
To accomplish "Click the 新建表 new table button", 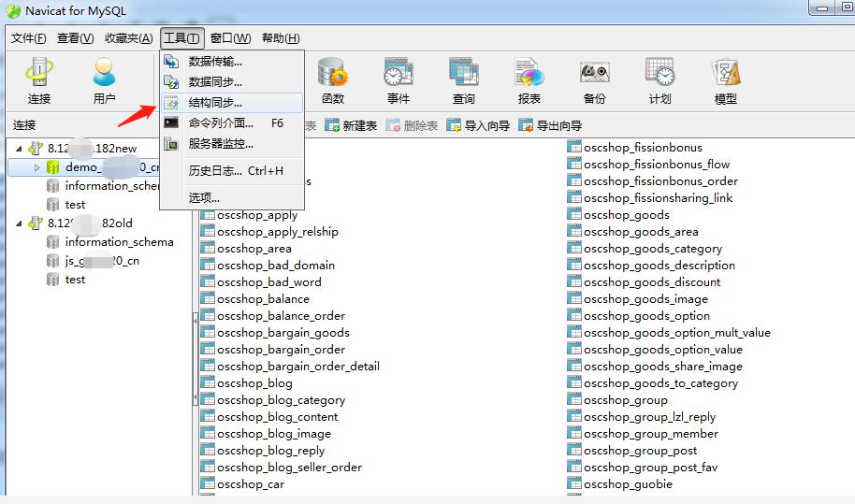I will click(351, 126).
